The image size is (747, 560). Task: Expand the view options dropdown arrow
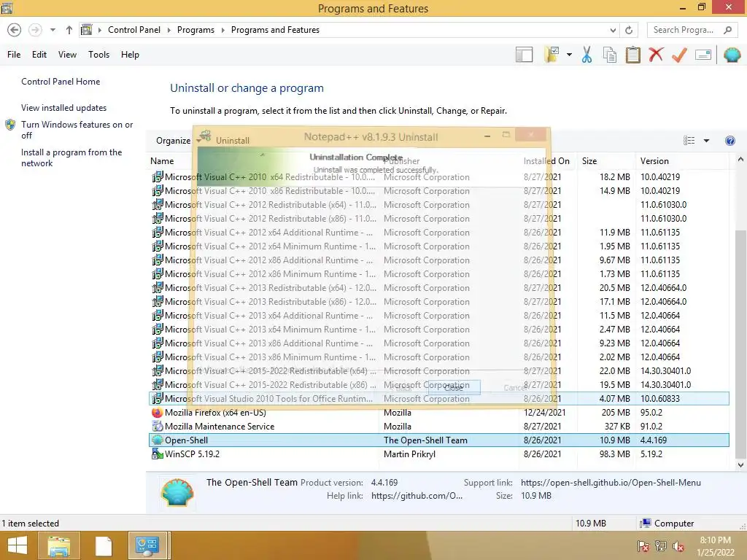point(706,141)
